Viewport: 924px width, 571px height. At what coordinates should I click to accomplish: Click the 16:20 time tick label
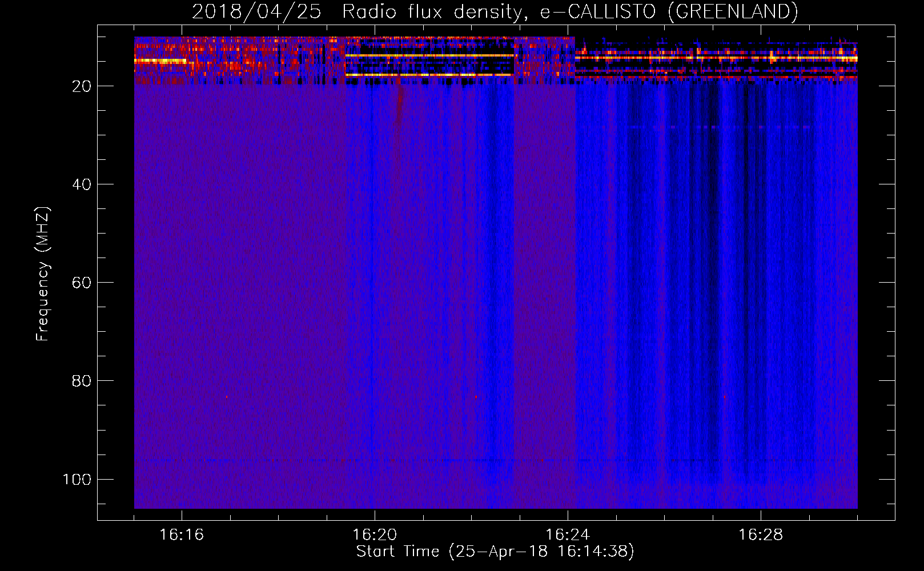(375, 535)
